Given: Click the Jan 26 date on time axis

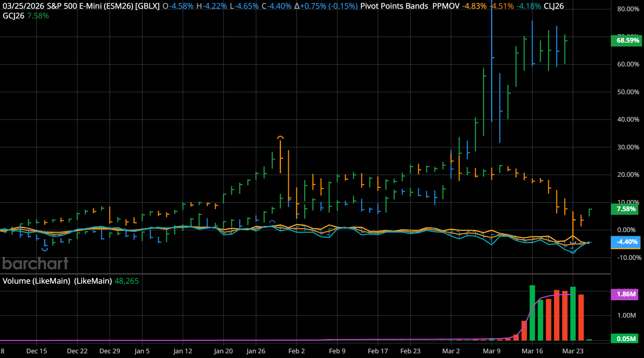Looking at the screenshot, I should point(256,351).
